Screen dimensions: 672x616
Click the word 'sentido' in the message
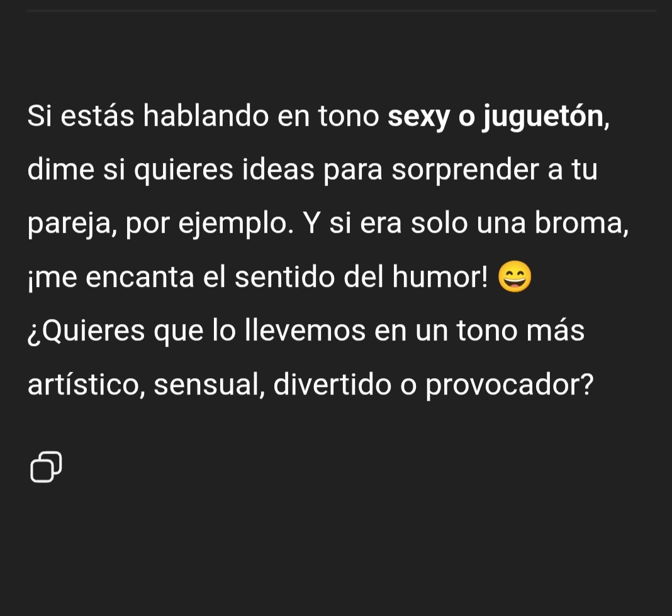click(284, 277)
